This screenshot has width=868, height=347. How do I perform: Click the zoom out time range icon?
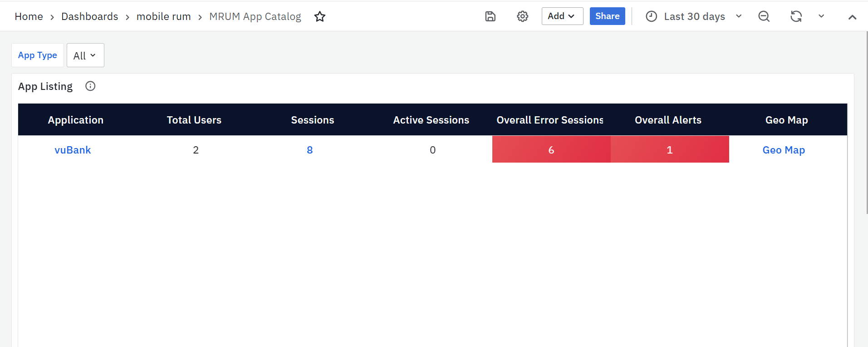(764, 16)
